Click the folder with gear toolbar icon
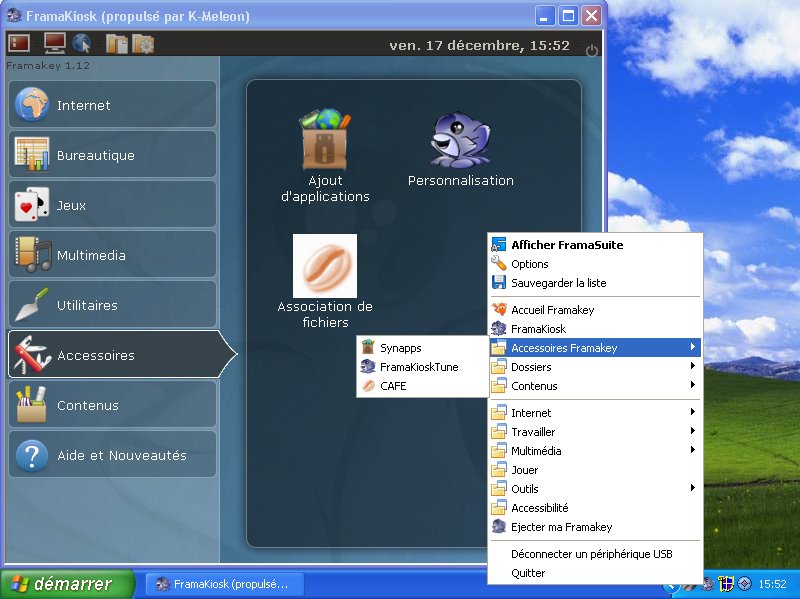 143,44
